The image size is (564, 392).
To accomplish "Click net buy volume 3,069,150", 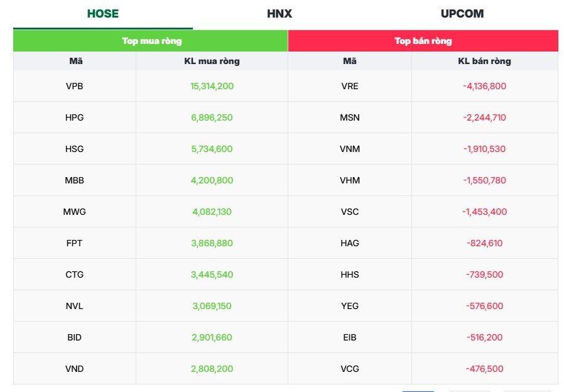I will pyautogui.click(x=212, y=306).
